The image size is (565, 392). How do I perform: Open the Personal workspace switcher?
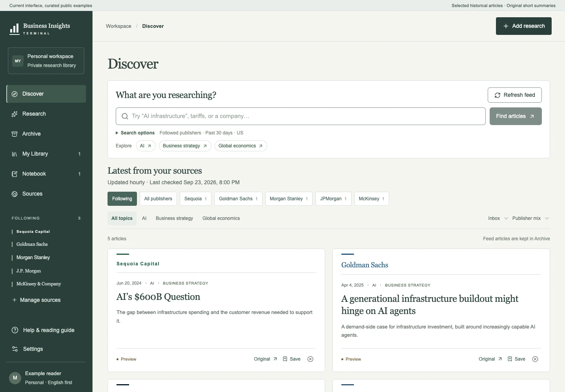pos(46,61)
